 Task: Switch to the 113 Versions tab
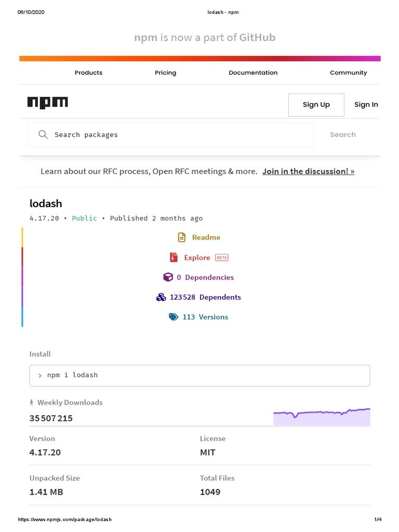[205, 317]
